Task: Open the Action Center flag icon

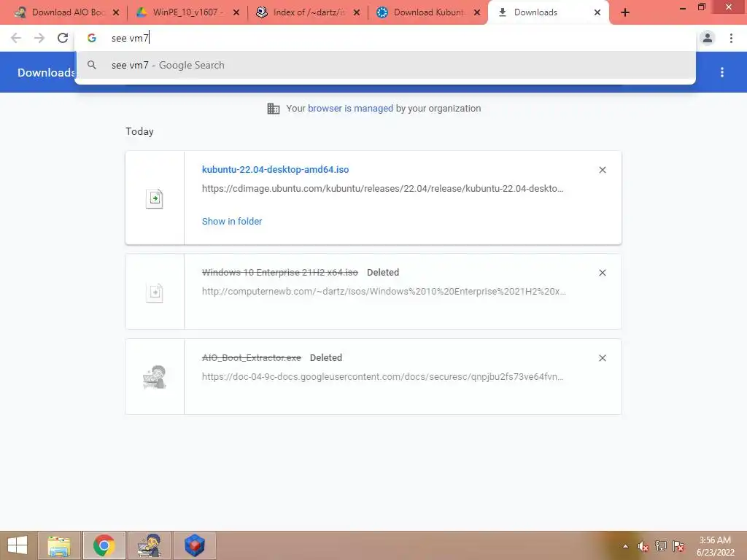Action: pyautogui.click(x=678, y=546)
